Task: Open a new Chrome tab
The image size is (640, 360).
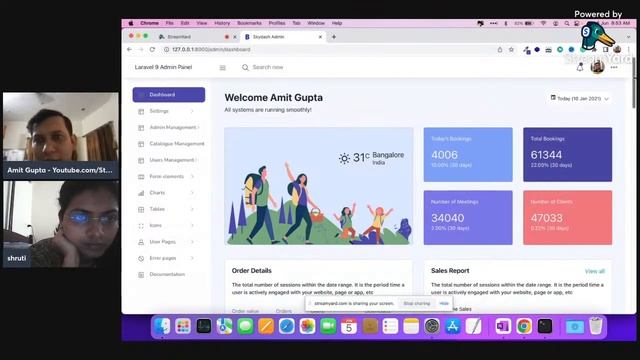Action: point(333,37)
